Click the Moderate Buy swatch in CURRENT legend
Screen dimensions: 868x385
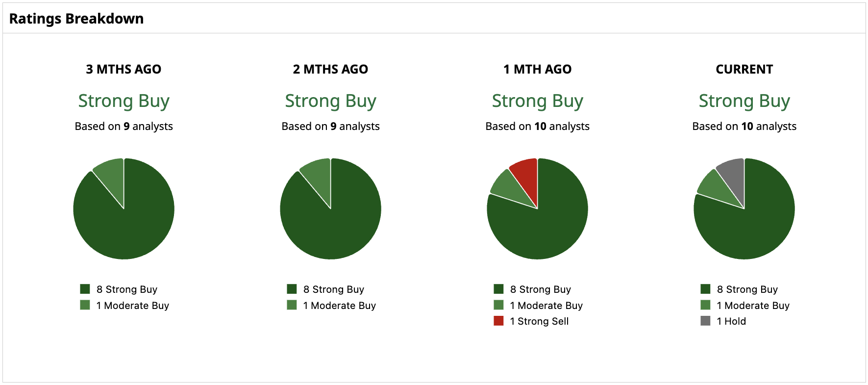point(705,305)
